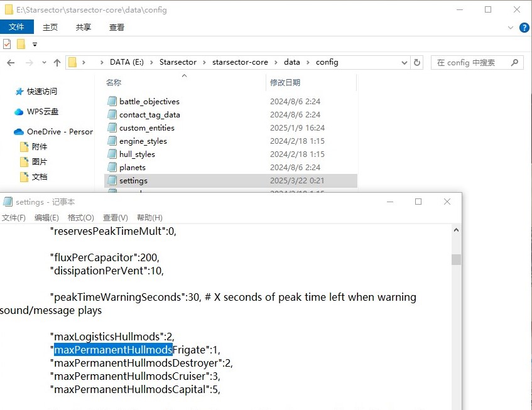This screenshot has width=532, height=410.
Task: Click the Notepad scrollbar up arrow
Action: pos(456,230)
